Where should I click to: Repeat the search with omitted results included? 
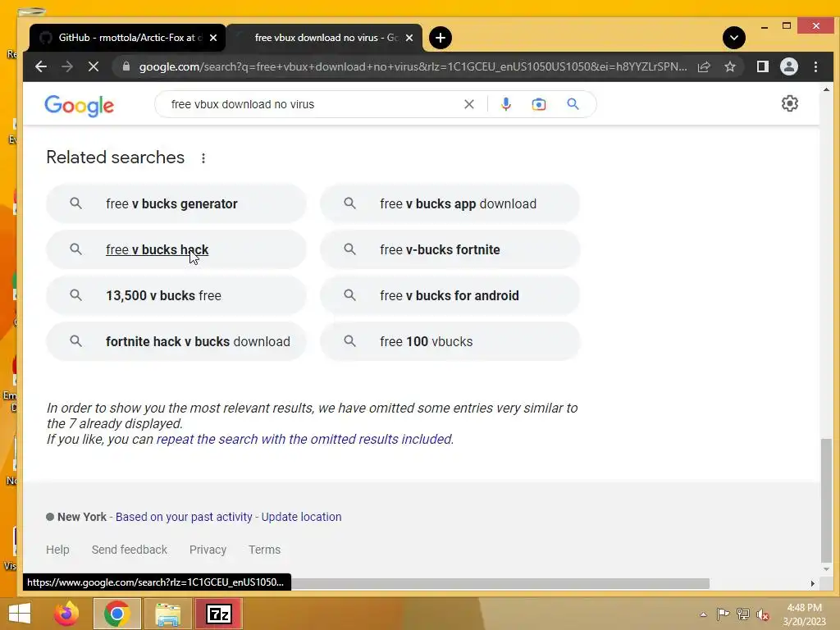tap(305, 440)
